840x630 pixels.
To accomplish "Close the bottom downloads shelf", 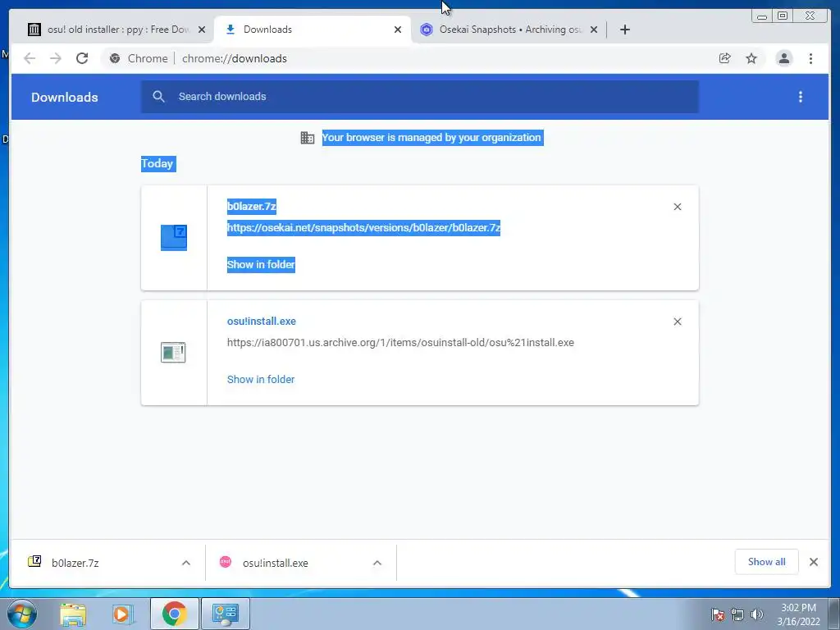I will point(814,562).
